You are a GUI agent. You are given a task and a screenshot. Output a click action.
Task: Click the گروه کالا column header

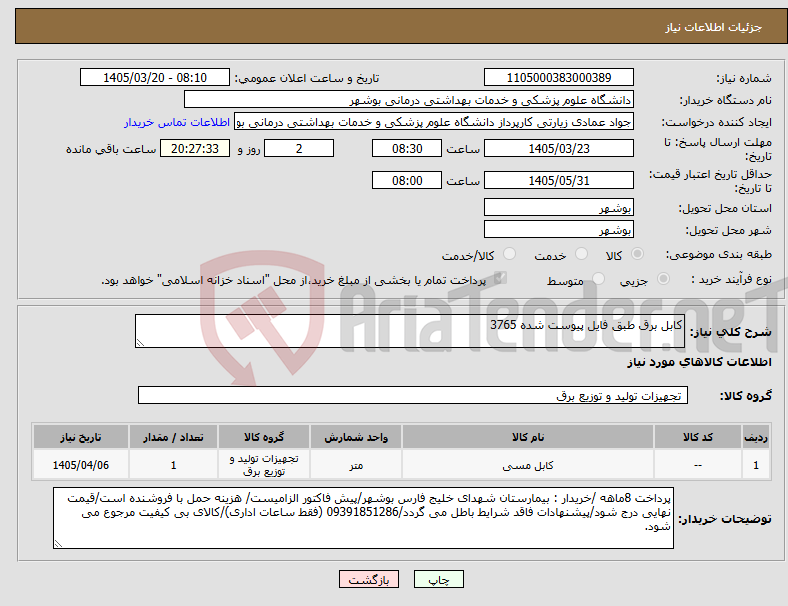(264, 437)
